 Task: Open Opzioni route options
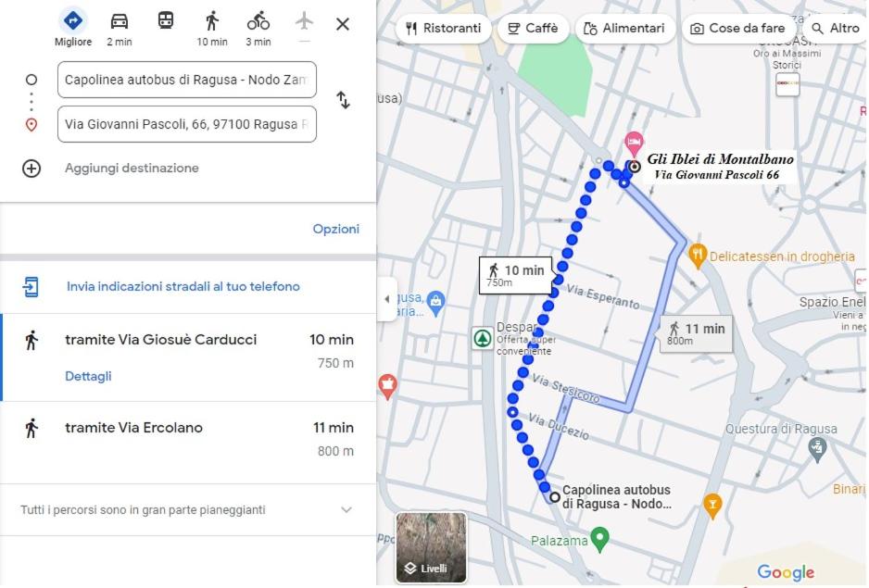tap(336, 229)
